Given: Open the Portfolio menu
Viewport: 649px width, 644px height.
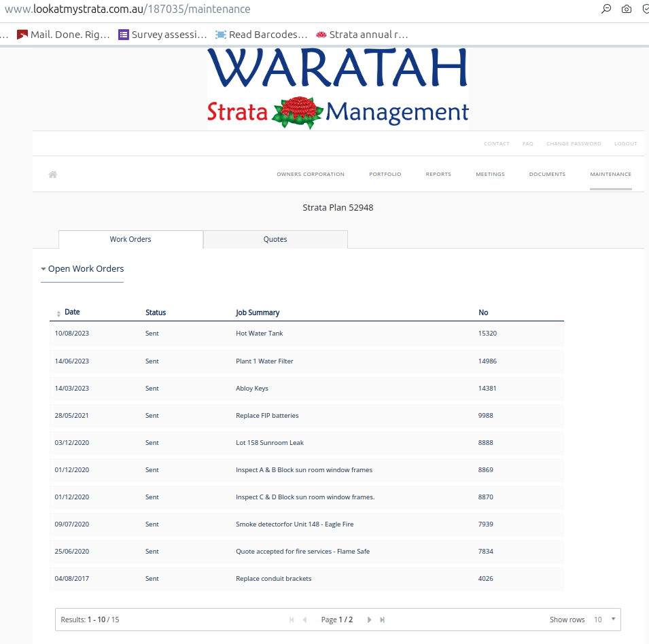Looking at the screenshot, I should 385,174.
